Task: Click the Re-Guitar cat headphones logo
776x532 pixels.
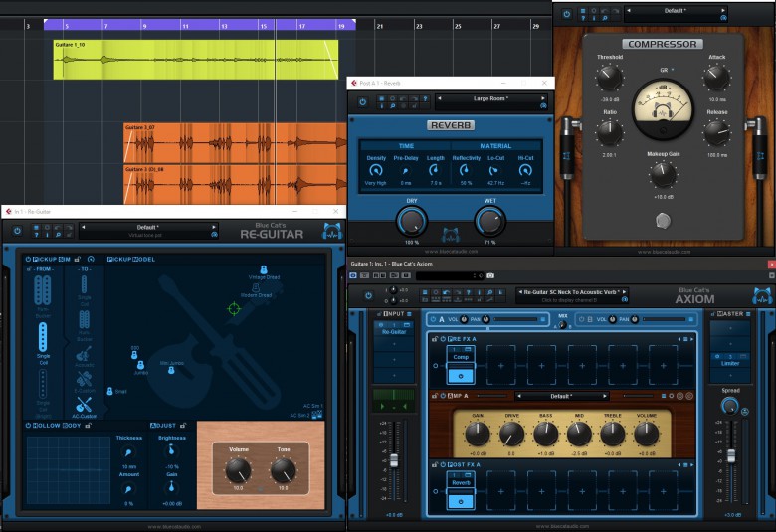Action: tap(333, 231)
